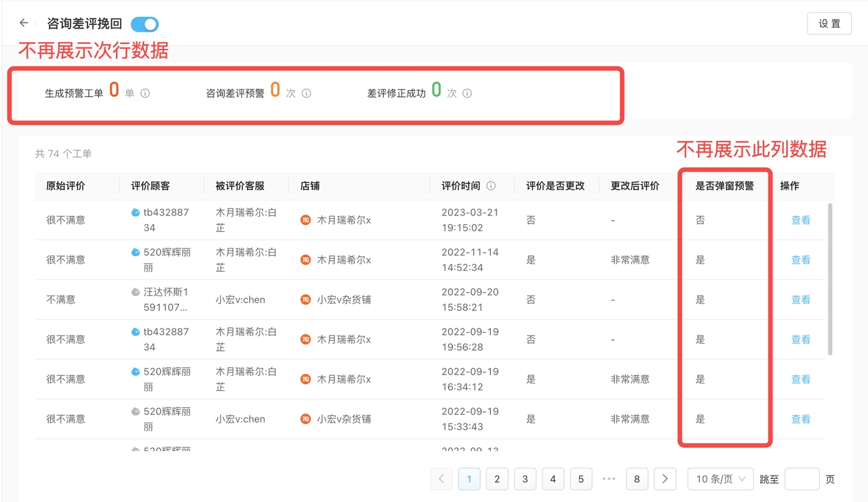
Task: Click customer avatar icon in 2022-09-19 19:56:28 row
Action: (x=136, y=332)
